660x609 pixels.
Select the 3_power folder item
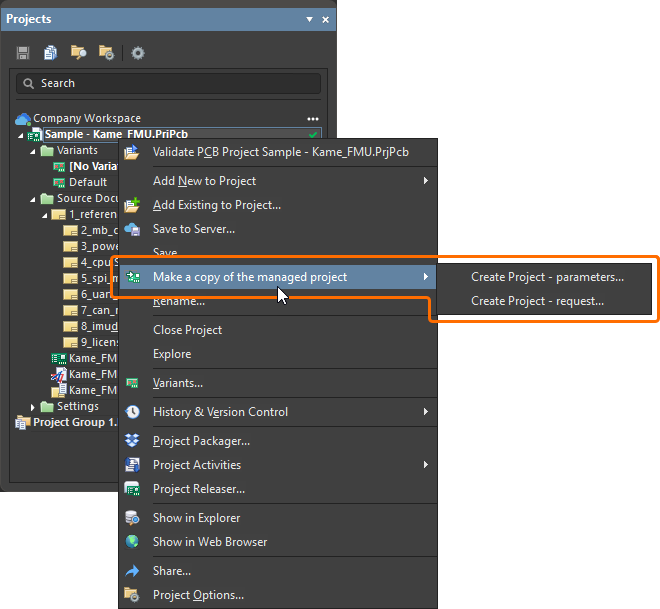(99, 246)
